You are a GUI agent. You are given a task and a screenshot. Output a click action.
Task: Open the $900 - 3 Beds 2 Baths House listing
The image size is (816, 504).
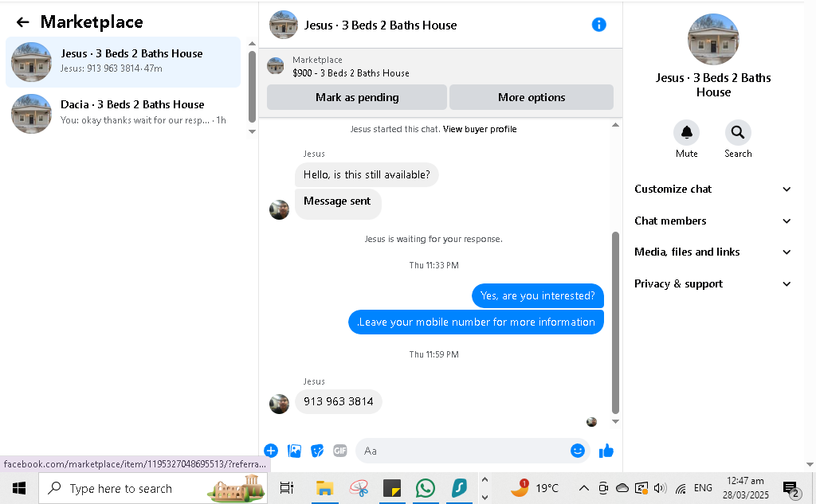tap(351, 72)
